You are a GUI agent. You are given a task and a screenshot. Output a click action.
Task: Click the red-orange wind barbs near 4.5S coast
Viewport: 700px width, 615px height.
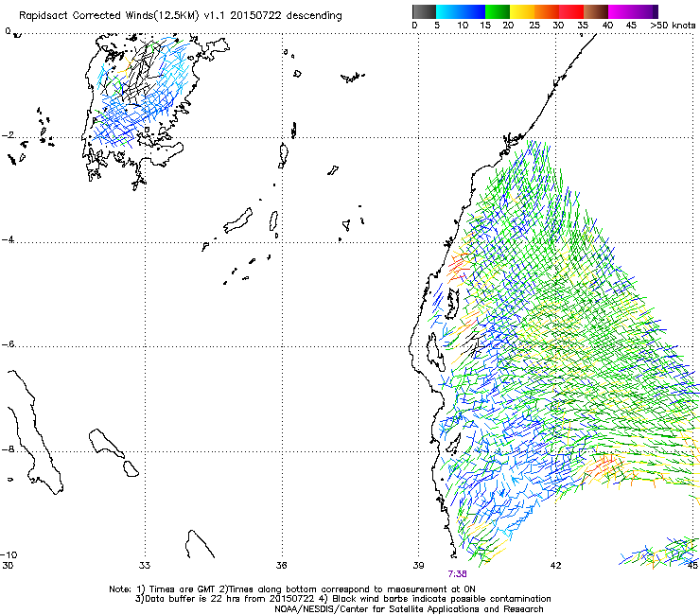(x=459, y=268)
